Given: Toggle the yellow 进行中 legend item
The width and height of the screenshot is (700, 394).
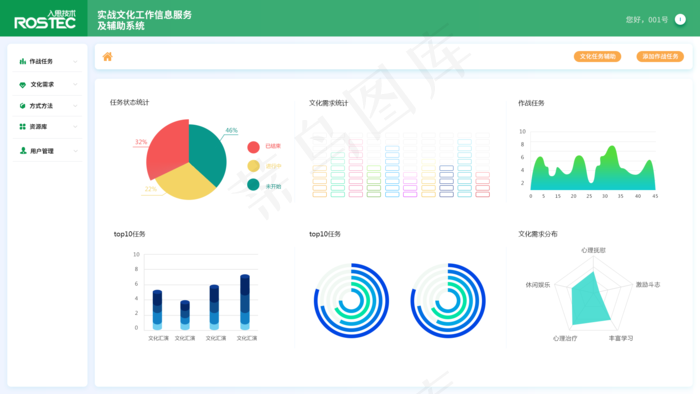Looking at the screenshot, I should tap(264, 166).
